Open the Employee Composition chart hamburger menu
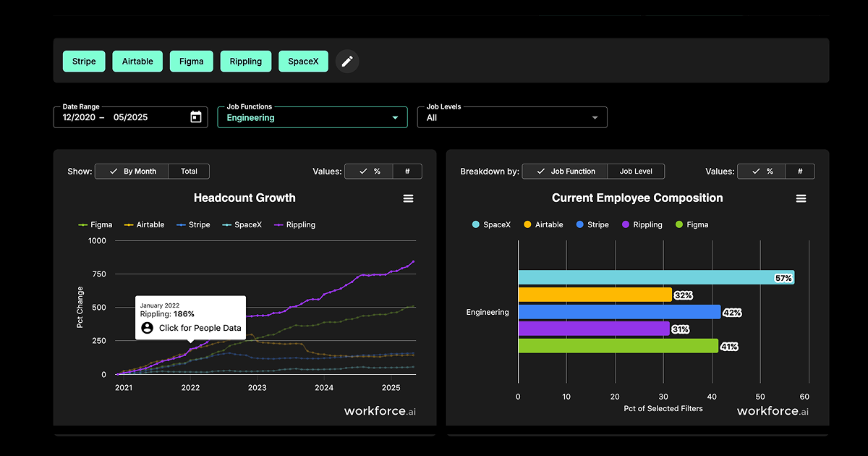Screen dimensions: 868x456 pyautogui.click(x=801, y=198)
